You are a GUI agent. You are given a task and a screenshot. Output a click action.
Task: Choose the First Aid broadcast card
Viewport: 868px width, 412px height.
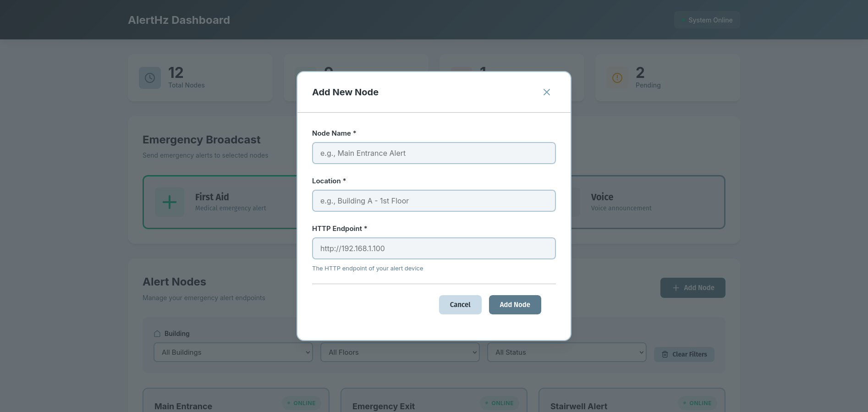pos(220,202)
